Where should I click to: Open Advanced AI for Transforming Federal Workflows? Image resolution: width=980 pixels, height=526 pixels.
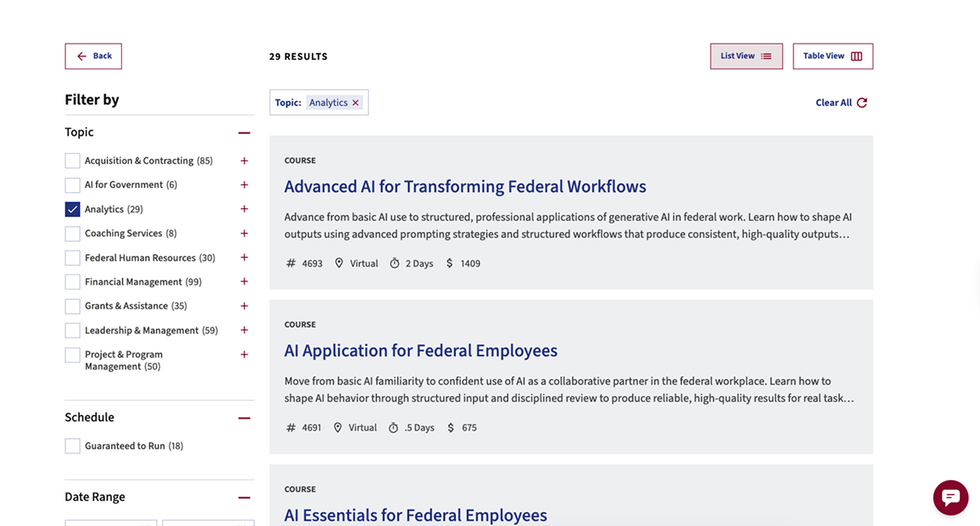(465, 186)
